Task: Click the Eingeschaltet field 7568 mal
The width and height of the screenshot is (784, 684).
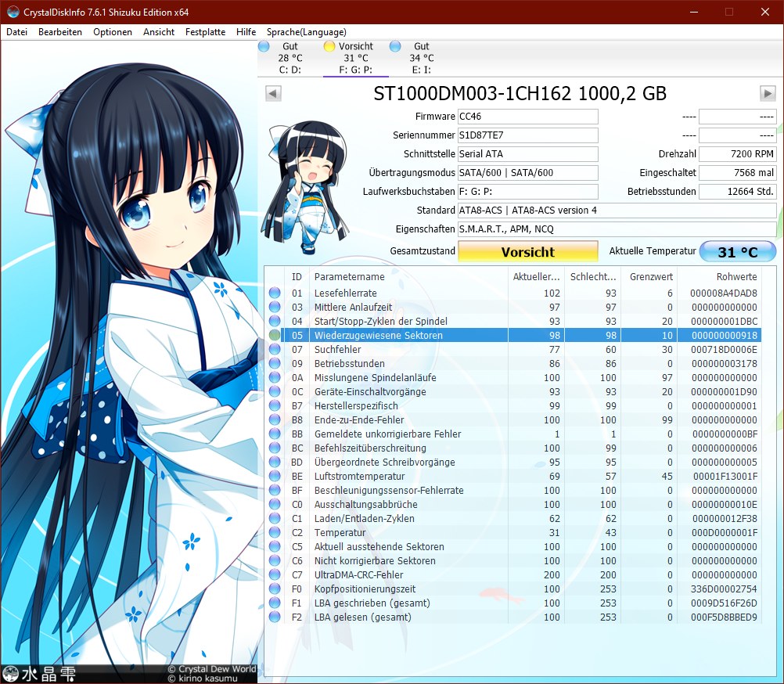Action: pos(738,173)
